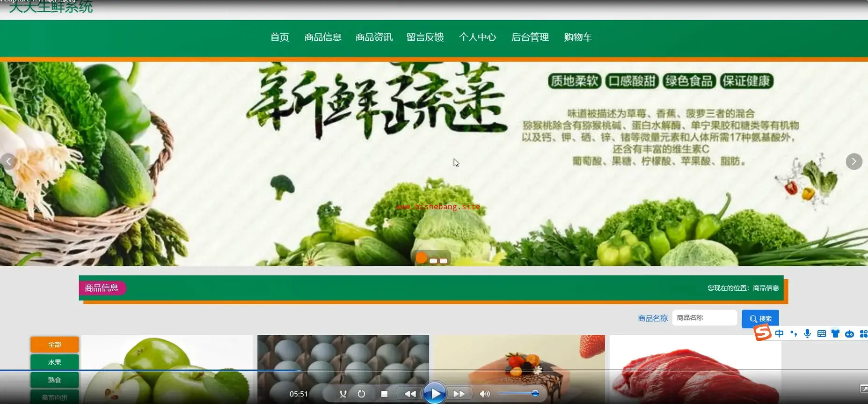The height and width of the screenshot is (404, 868).
Task: Open the cake product thumbnail
Action: point(519,369)
